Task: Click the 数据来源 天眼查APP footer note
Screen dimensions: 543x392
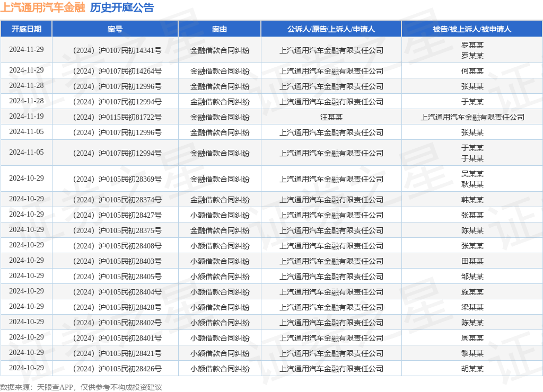Action: point(81,387)
